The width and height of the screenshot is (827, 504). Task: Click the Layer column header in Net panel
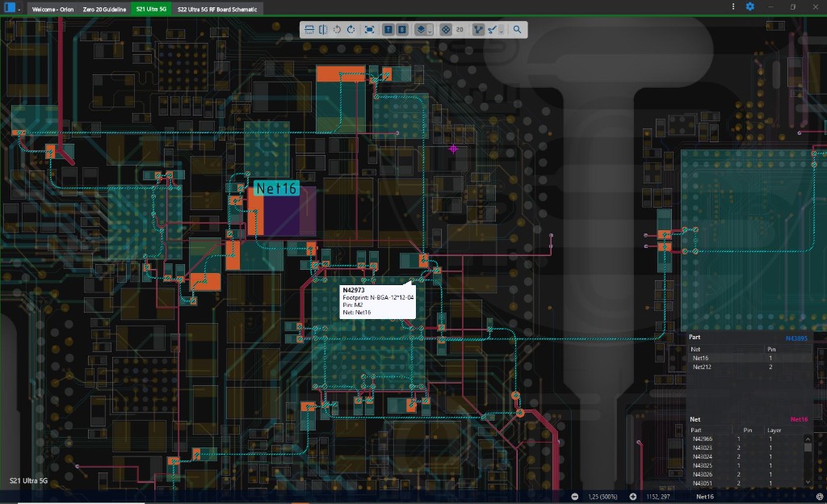[775, 430]
